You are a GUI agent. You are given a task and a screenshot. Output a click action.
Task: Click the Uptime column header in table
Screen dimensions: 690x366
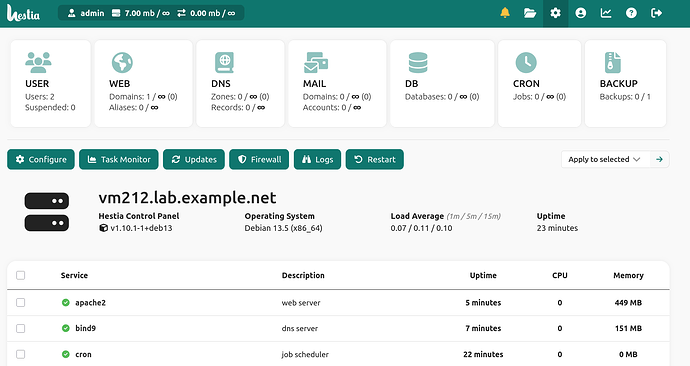coord(483,275)
